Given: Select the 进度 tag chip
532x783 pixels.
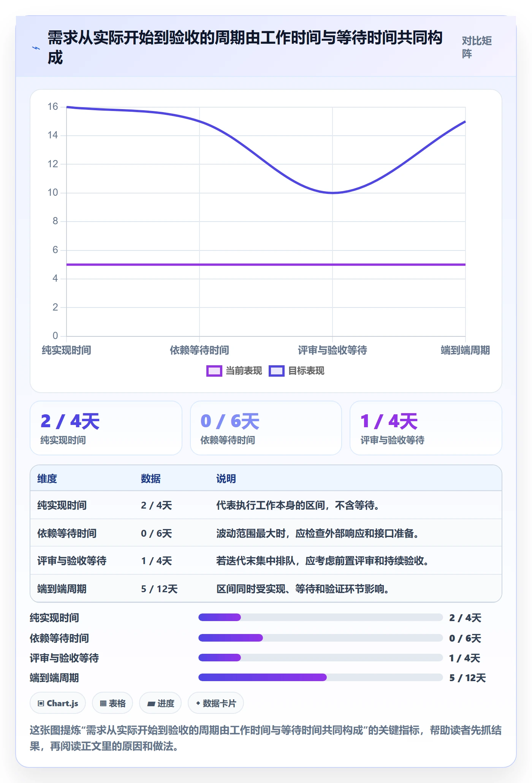Looking at the screenshot, I should tap(160, 703).
